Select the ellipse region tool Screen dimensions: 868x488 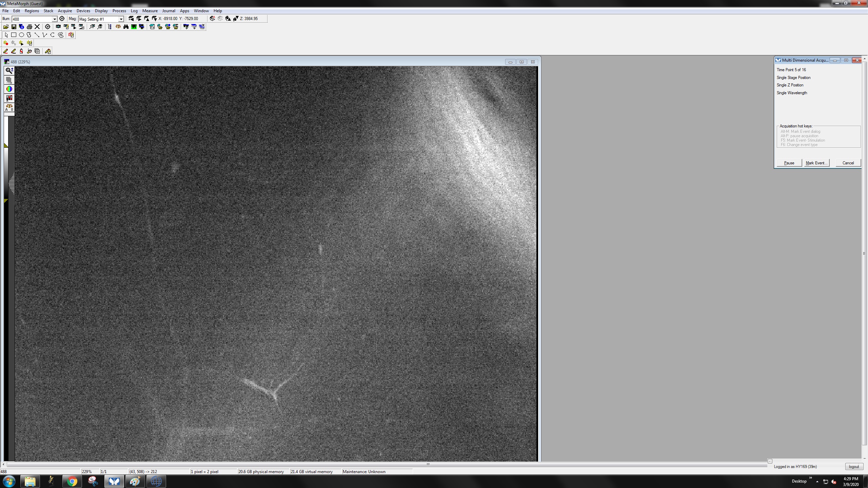[21, 35]
